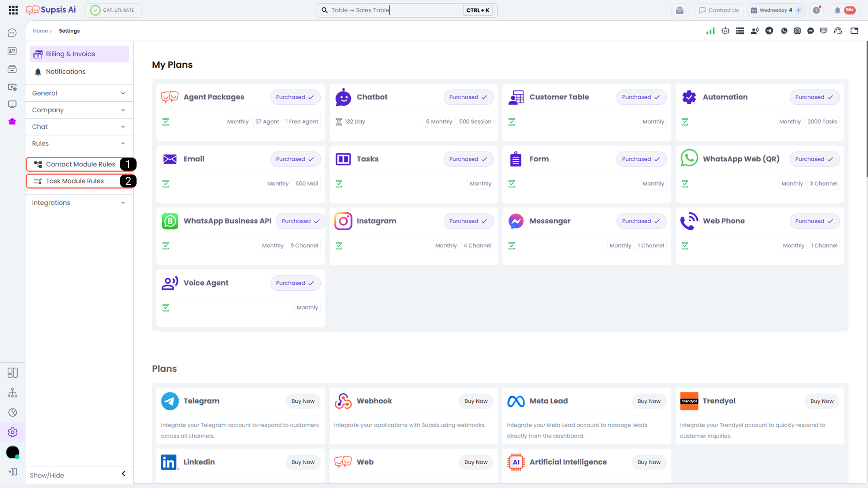Click the user avatar in left rail
Viewport: 868px width, 488px height.
[x=12, y=452]
